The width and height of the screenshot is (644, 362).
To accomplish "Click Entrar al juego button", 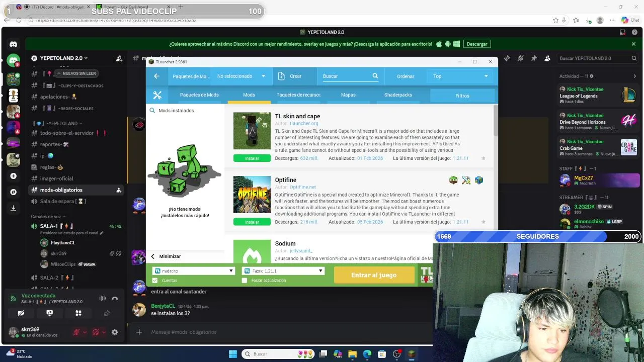I will click(x=374, y=275).
